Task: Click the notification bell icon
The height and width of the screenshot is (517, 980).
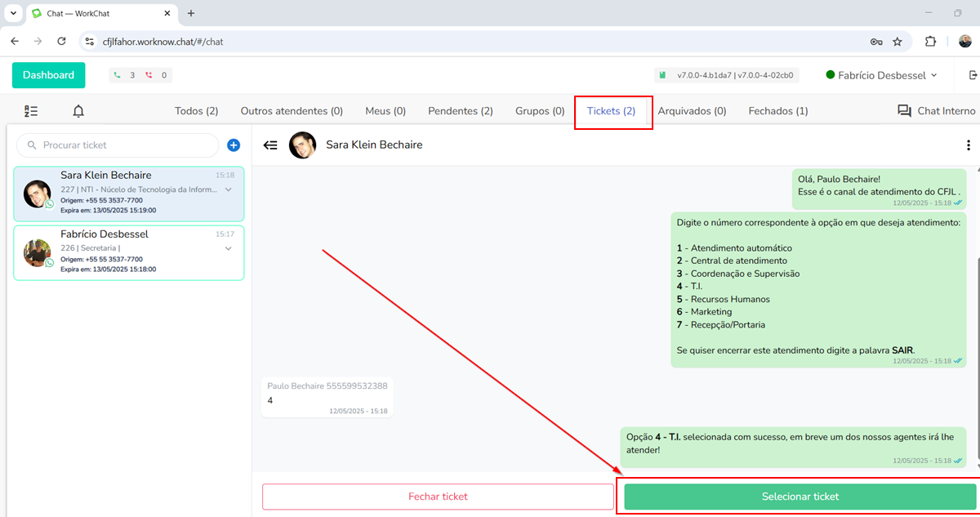Action: pyautogui.click(x=78, y=111)
